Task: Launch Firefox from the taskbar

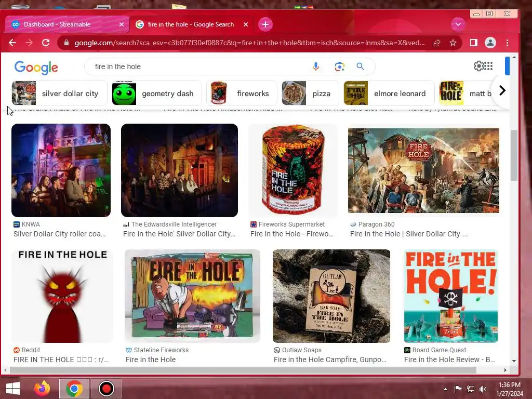Action: pyautogui.click(x=42, y=389)
